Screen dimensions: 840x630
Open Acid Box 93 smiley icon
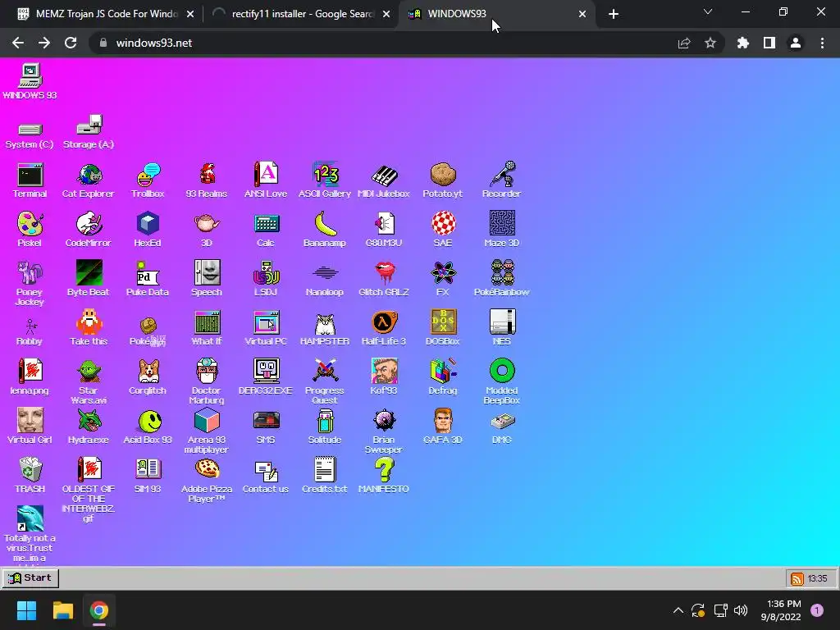point(148,427)
